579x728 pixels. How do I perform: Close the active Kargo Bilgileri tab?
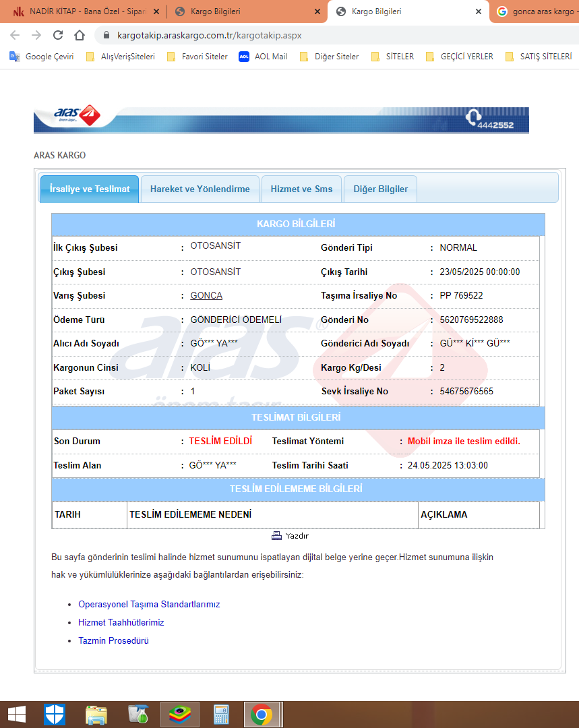tap(479, 11)
